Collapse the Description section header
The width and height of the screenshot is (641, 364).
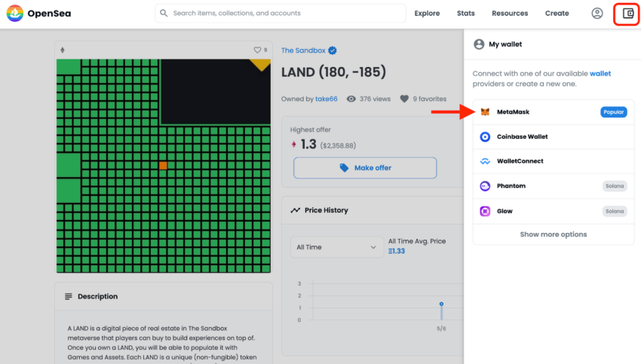pos(164,296)
